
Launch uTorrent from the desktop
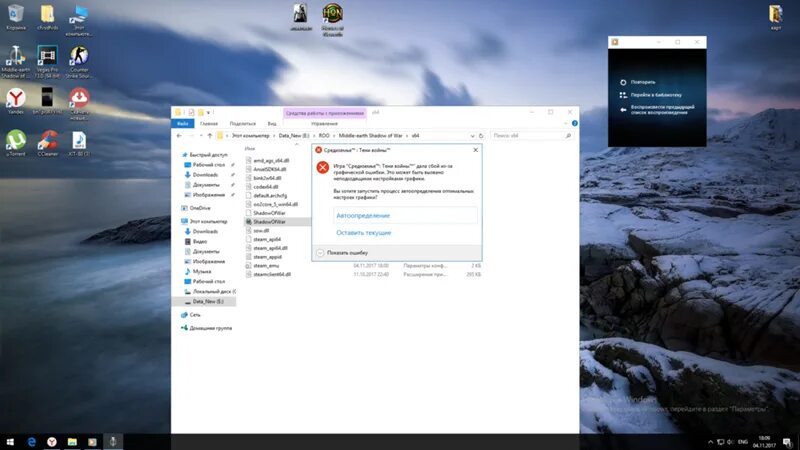[x=16, y=143]
